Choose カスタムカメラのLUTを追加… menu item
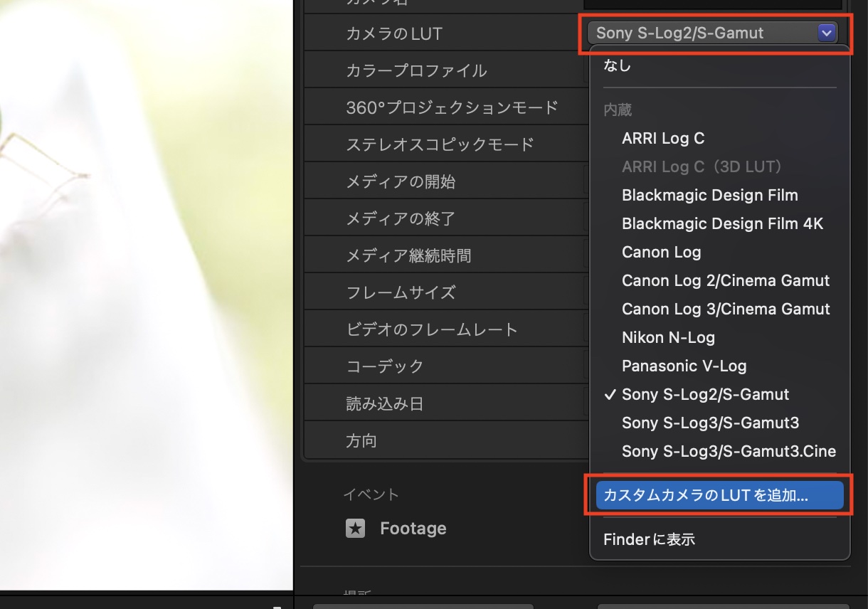The height and width of the screenshot is (609, 868). click(x=719, y=496)
